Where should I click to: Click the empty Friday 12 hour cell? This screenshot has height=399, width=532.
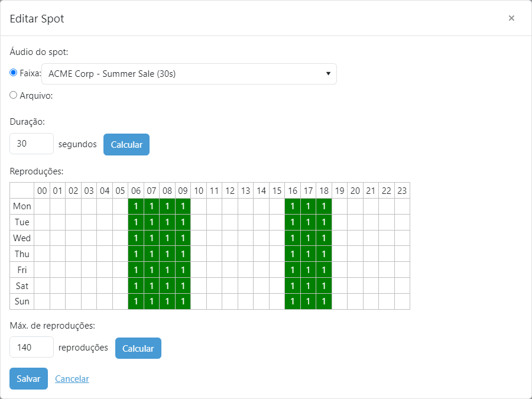230,270
